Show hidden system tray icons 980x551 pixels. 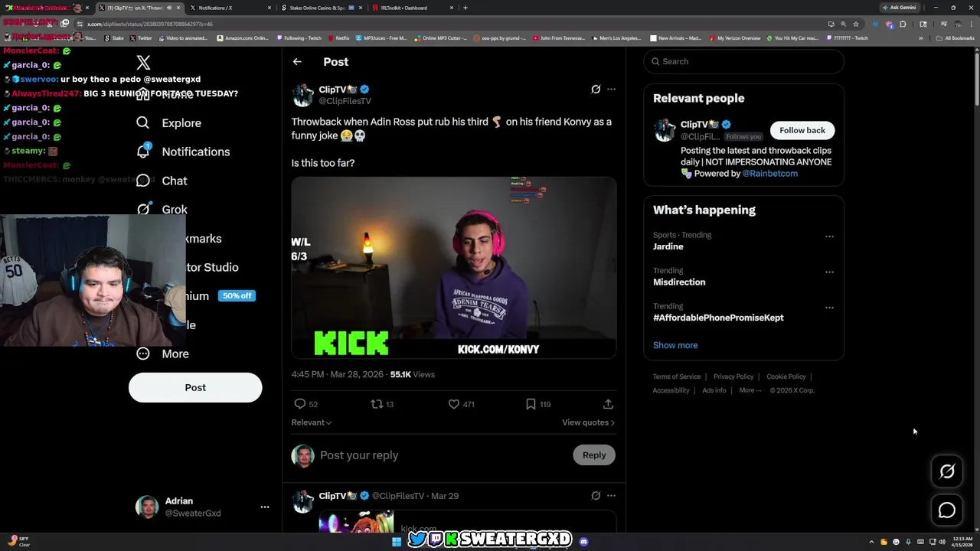pos(871,542)
